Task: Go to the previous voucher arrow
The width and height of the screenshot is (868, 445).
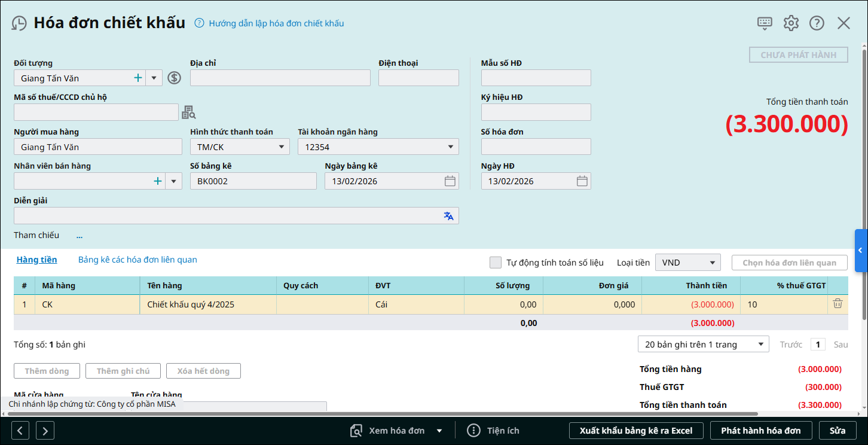Action: coord(20,431)
